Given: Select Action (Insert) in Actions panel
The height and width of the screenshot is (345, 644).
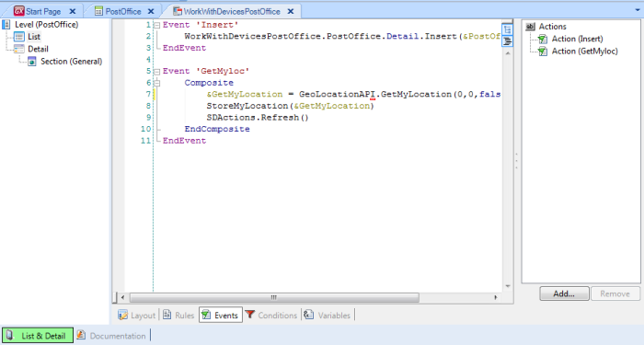Looking at the screenshot, I should pyautogui.click(x=577, y=39).
